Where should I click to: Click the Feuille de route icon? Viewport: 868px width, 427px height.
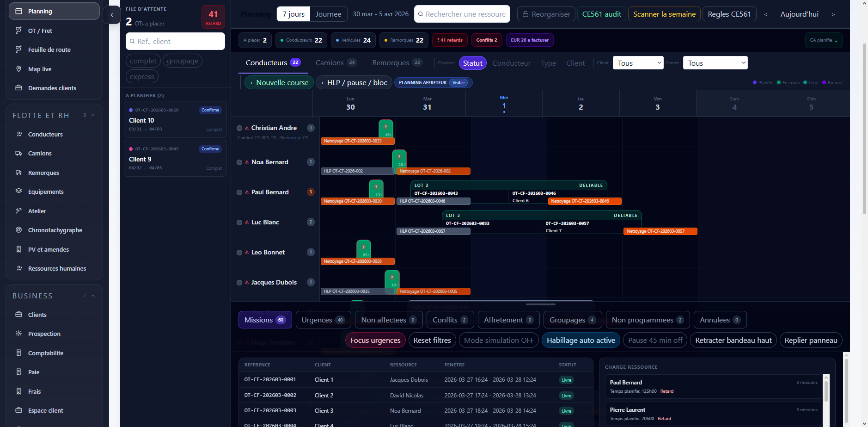tap(19, 50)
